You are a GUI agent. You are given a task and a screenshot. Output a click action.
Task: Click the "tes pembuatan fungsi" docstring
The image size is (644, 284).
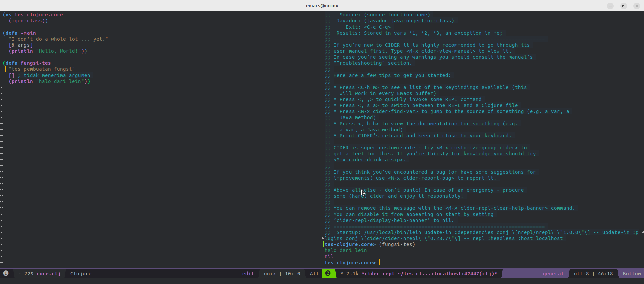(x=42, y=69)
